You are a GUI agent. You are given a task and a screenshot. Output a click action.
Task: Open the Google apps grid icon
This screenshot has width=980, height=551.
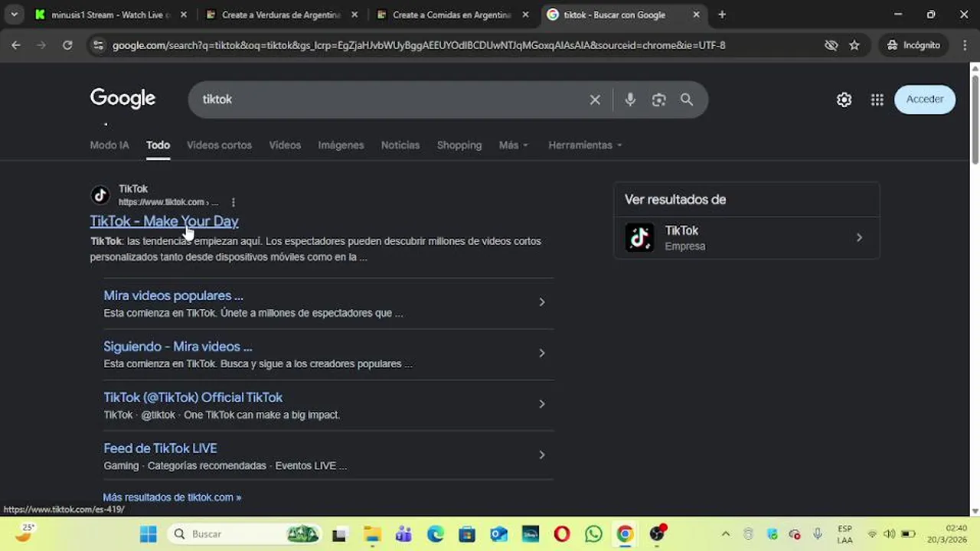877,99
